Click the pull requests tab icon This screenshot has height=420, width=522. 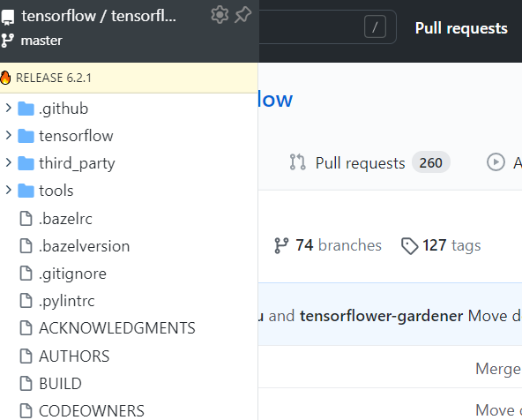click(x=298, y=162)
